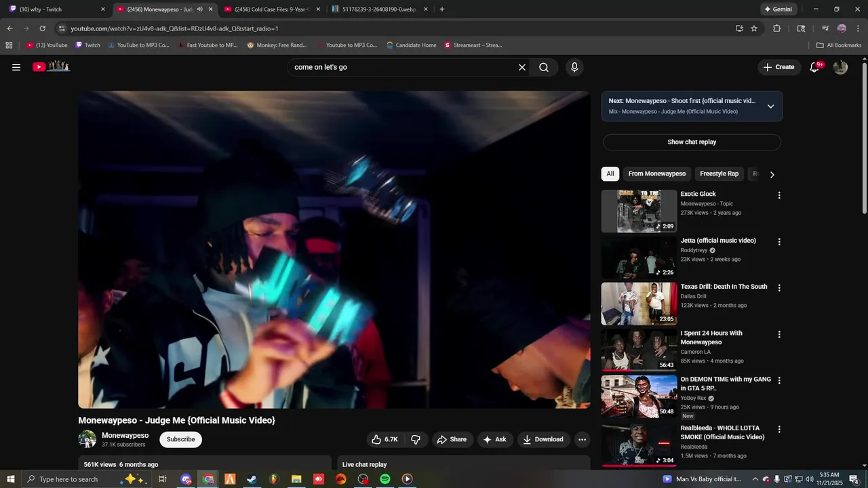Show hidden system tray icons
Screen dimensions: 868x488
click(755, 479)
